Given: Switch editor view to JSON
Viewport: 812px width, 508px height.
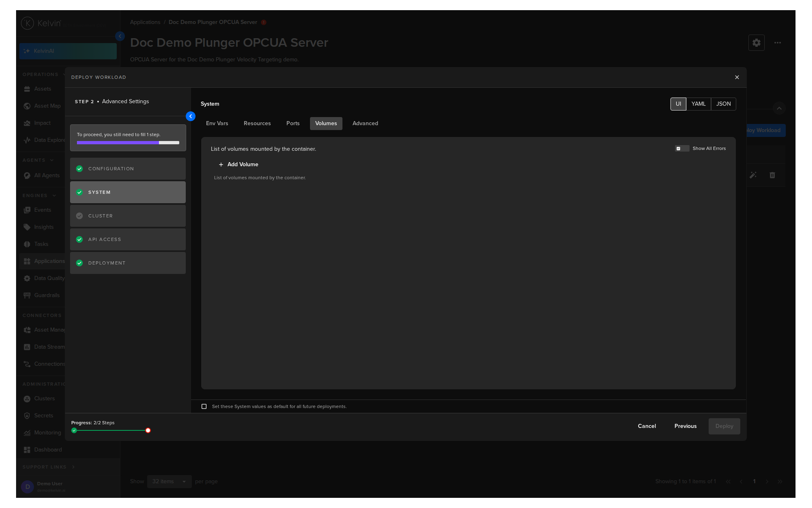Looking at the screenshot, I should (723, 104).
